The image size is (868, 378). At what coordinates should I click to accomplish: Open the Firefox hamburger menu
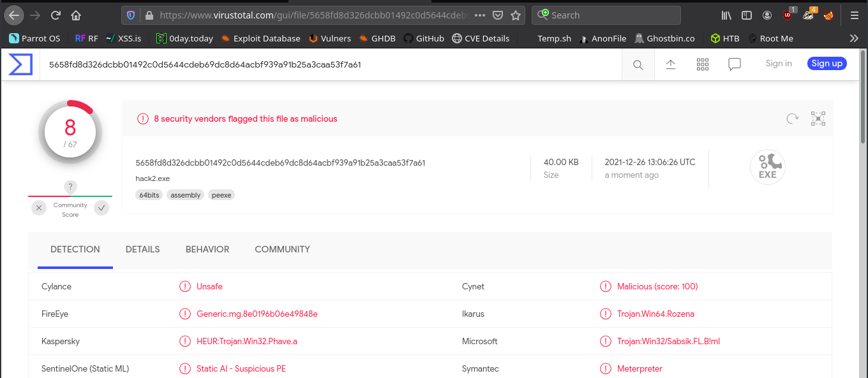coord(855,15)
